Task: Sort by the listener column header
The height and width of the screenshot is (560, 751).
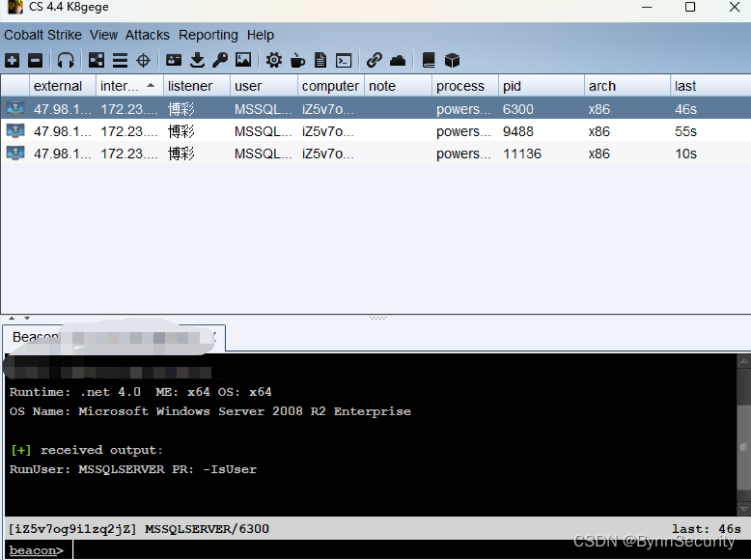Action: tap(196, 86)
